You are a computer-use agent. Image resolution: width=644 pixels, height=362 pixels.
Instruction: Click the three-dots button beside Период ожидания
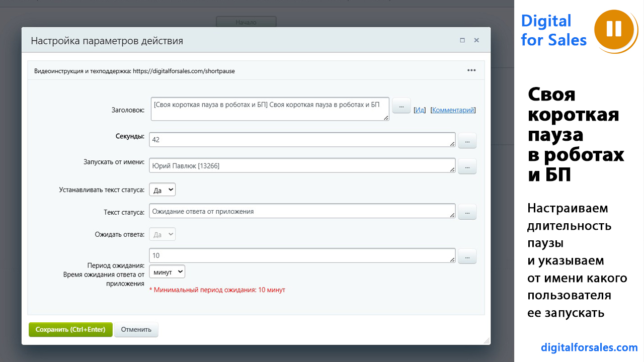pyautogui.click(x=467, y=257)
